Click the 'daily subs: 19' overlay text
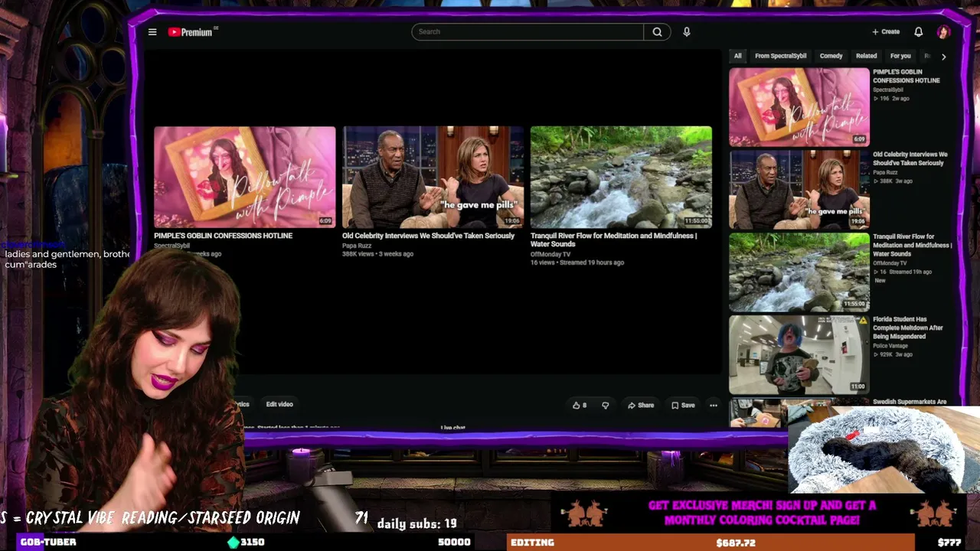 [417, 524]
